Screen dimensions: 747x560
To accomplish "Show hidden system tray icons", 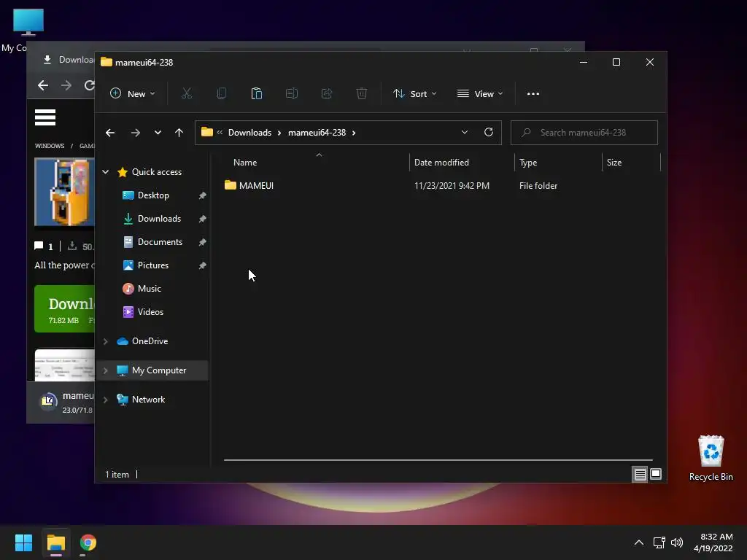I will point(639,542).
